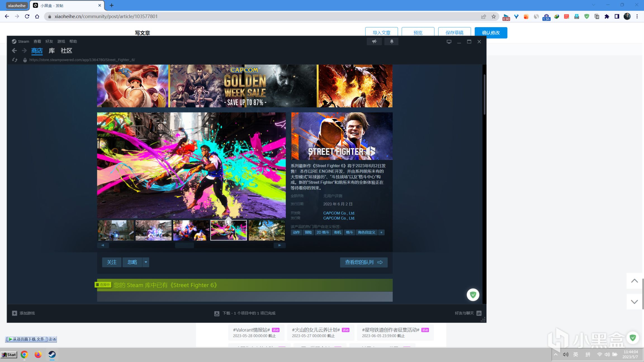
Task: Click the Ignore (忽略) toggle button
Action: [132, 262]
